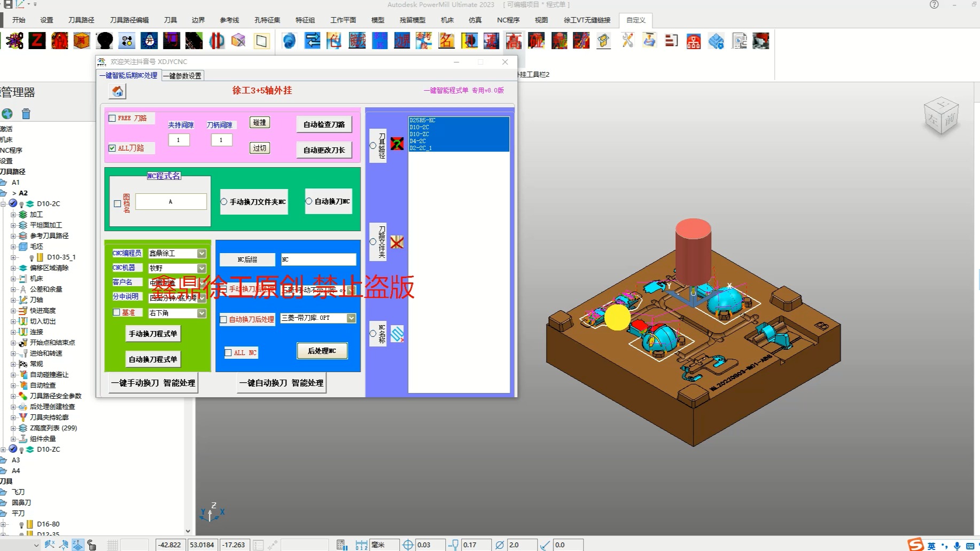Viewport: 980px width, 551px height.
Task: Open the 残留模型 ribbon tab
Action: tap(413, 20)
